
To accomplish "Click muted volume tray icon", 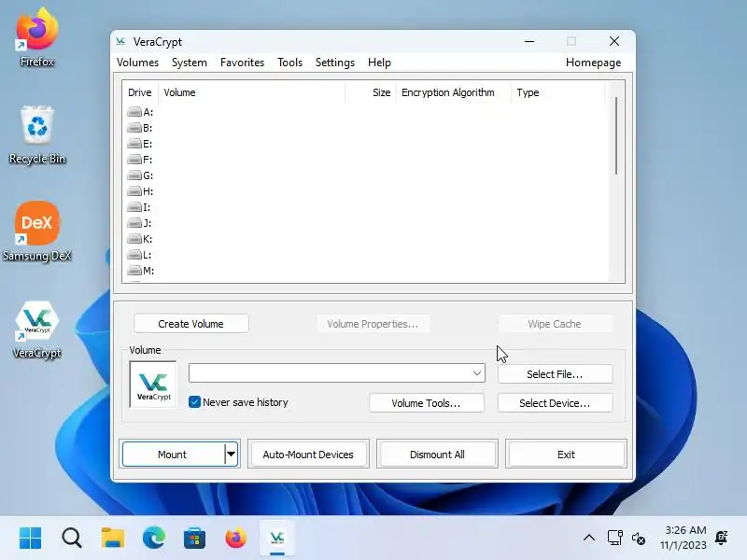I will 639,539.
